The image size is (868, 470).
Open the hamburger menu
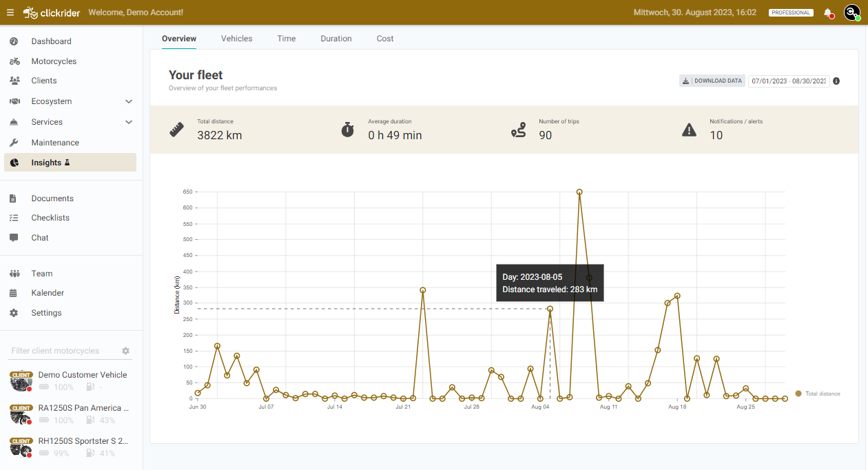pyautogui.click(x=10, y=12)
